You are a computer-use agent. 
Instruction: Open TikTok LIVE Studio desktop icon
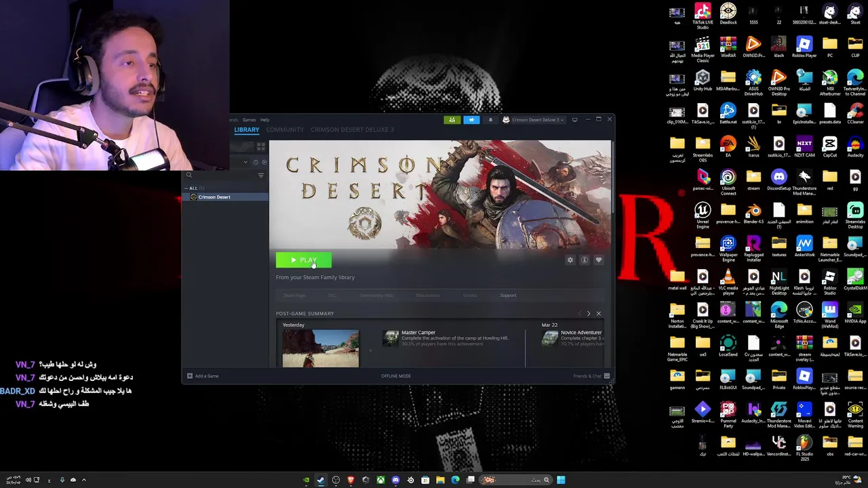(x=703, y=16)
